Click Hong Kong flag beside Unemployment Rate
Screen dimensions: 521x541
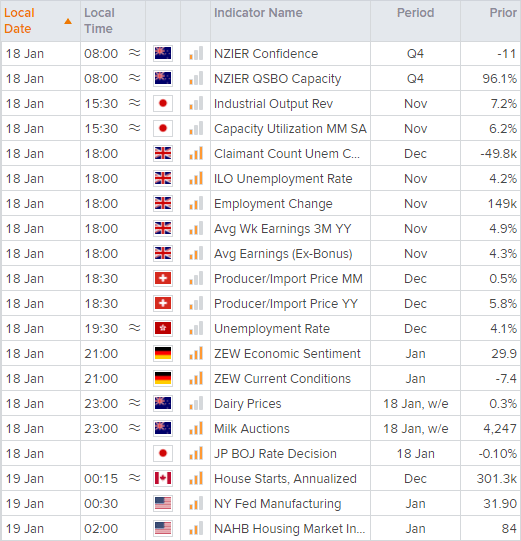(163, 328)
